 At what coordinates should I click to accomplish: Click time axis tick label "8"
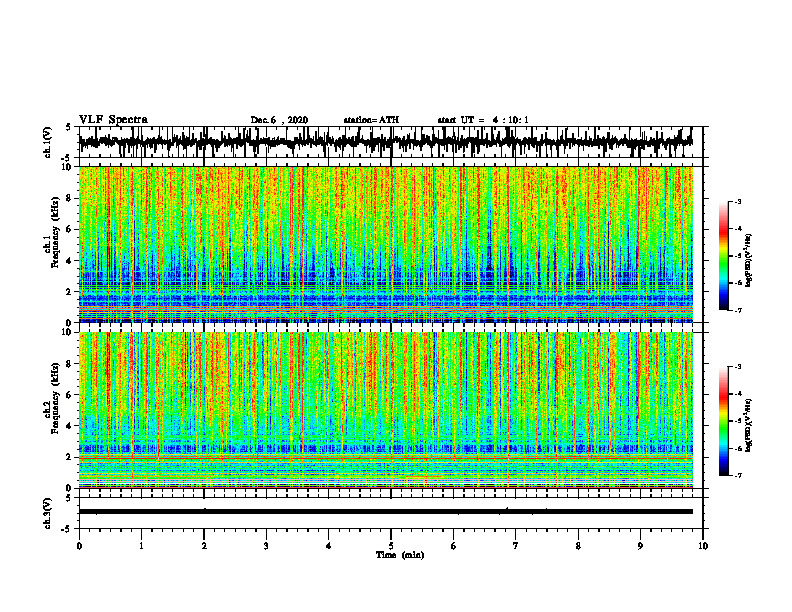point(578,546)
